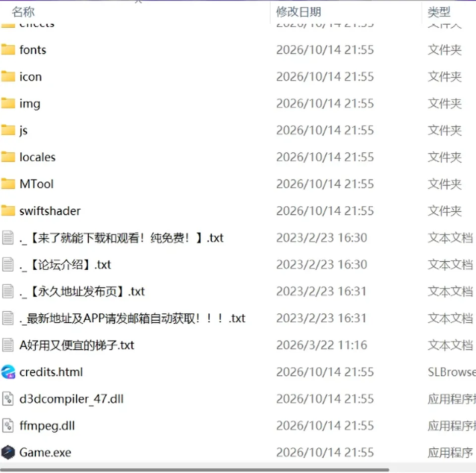Screen dimensions: 476x473
Task: Select the folder name MTool
Action: (36, 184)
